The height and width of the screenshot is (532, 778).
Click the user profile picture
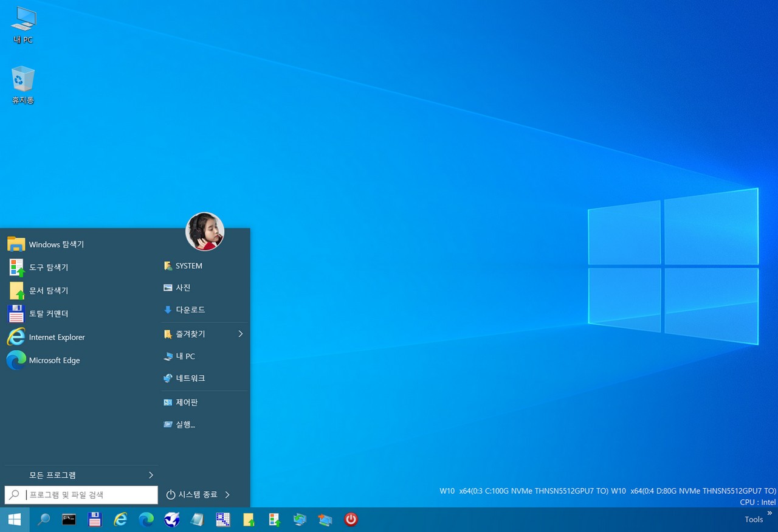tap(205, 232)
